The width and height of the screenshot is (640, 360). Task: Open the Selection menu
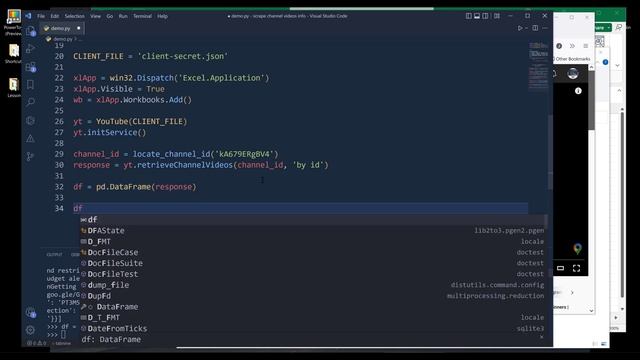(75, 16)
